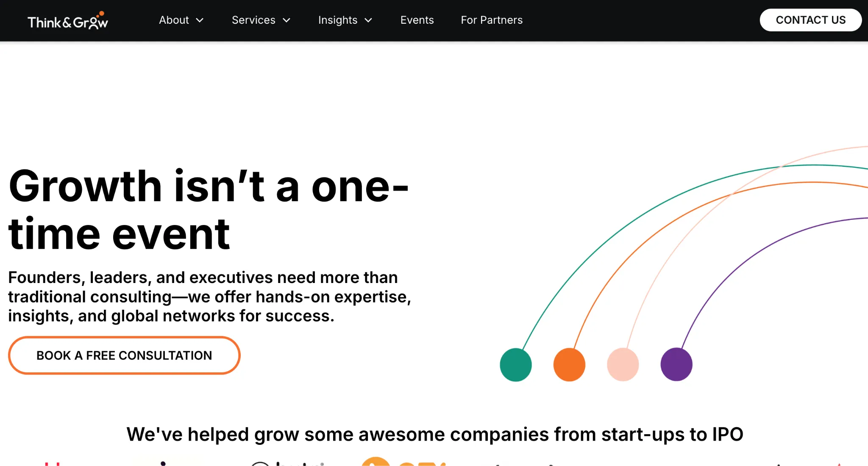Viewport: 868px width, 466px height.
Task: Select the purple pendulum circle
Action: pos(676,363)
